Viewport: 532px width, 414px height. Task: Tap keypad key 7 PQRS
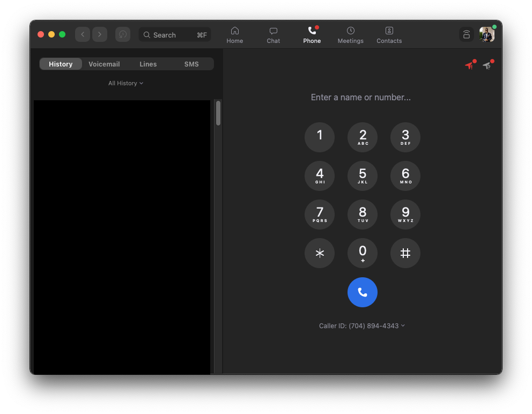point(320,215)
